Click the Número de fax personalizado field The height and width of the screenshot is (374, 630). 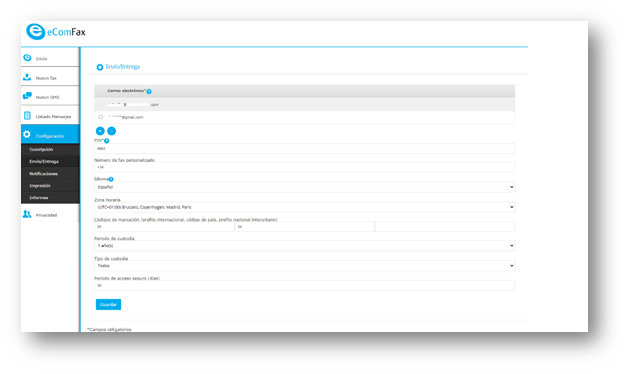[304, 167]
